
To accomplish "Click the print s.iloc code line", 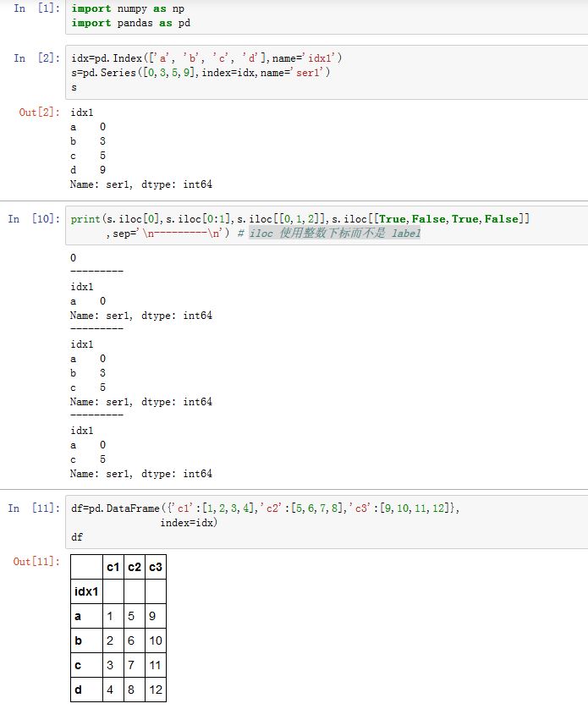I will click(x=300, y=219).
